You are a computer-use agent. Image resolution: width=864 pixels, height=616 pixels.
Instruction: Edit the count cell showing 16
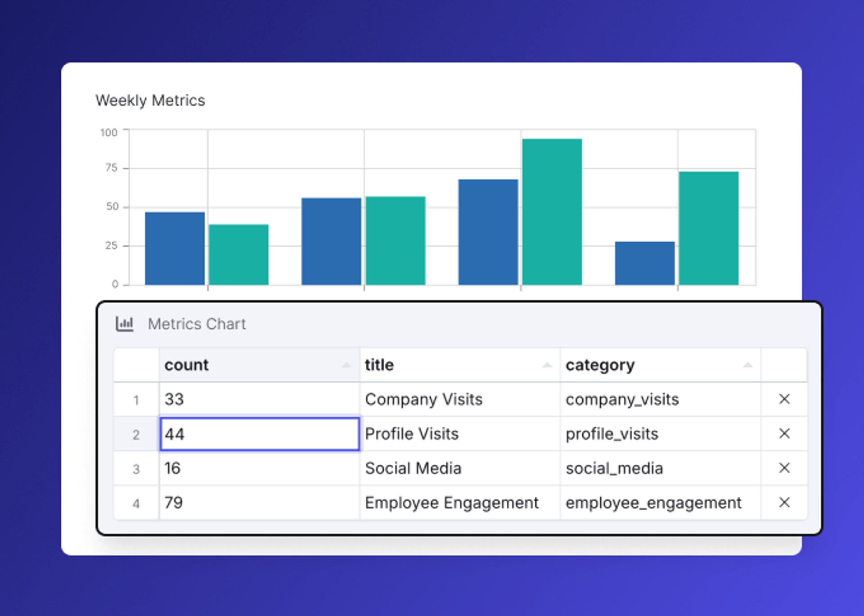point(259,468)
